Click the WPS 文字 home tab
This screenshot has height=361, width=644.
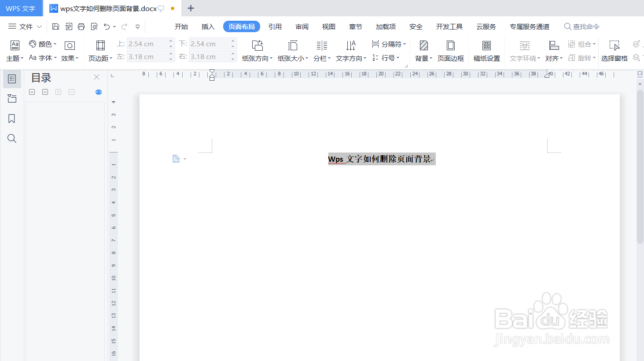(x=21, y=8)
